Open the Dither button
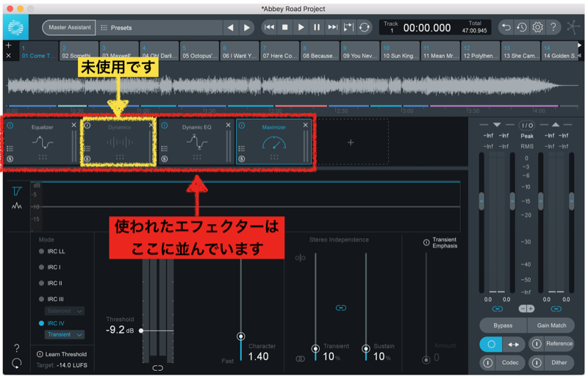 [559, 363]
